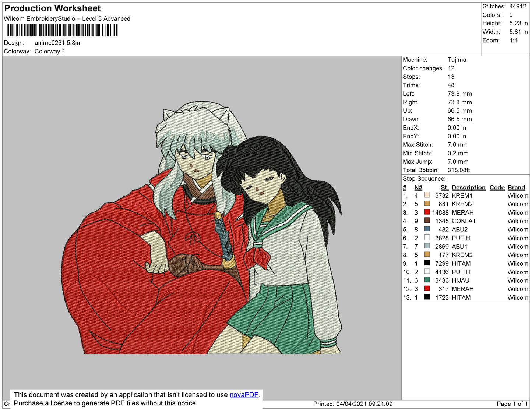Click the Stops value 13

[x=451, y=77]
